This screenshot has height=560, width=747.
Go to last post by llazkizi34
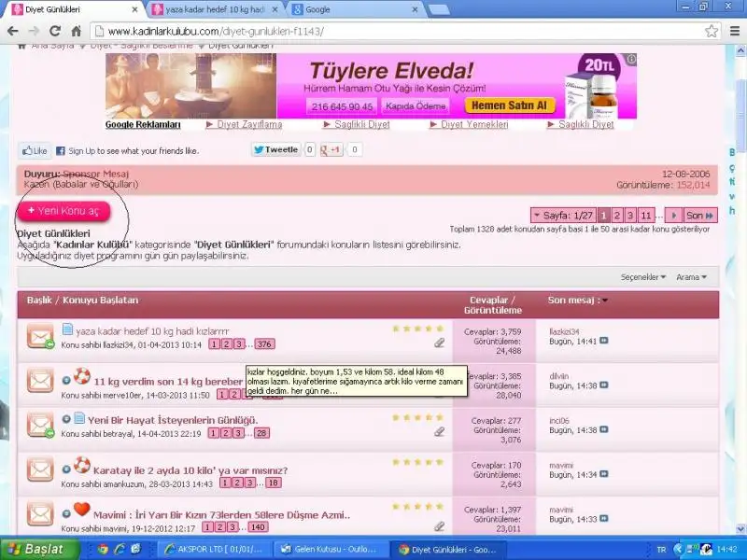(603, 341)
